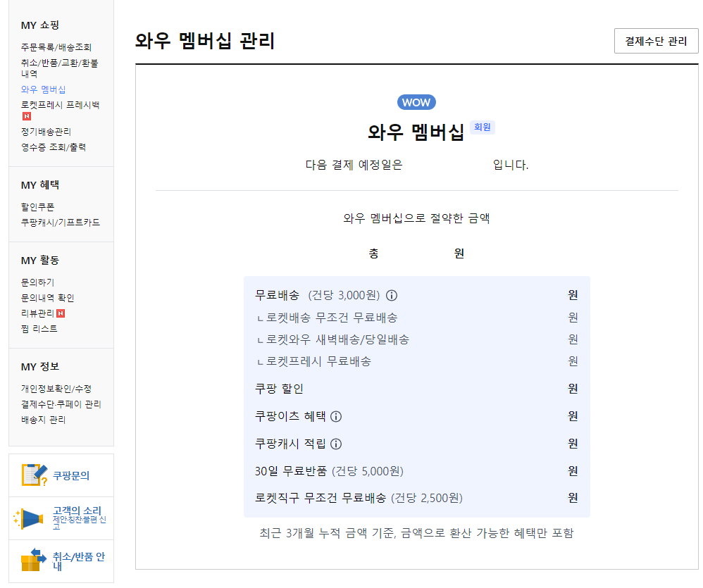The image size is (703, 588).
Task: Click info icon next to 쿠팡이츠 혜택
Action: pos(336,417)
